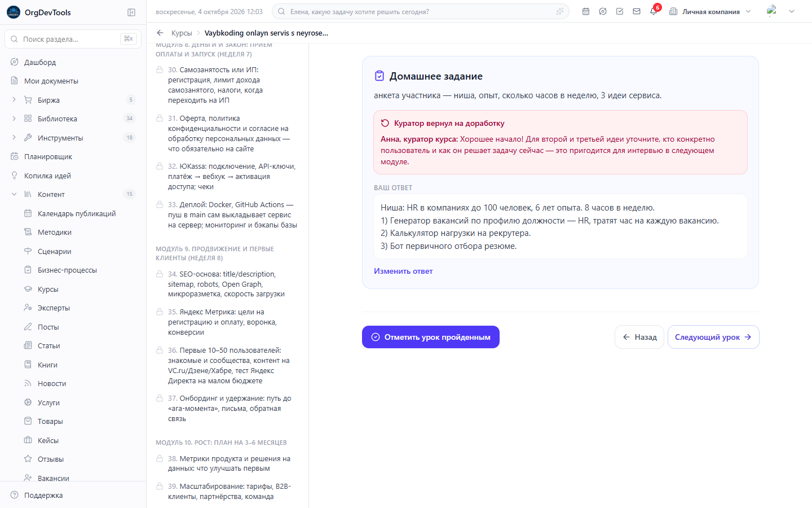Click the Услуги gear icon

(x=28, y=402)
